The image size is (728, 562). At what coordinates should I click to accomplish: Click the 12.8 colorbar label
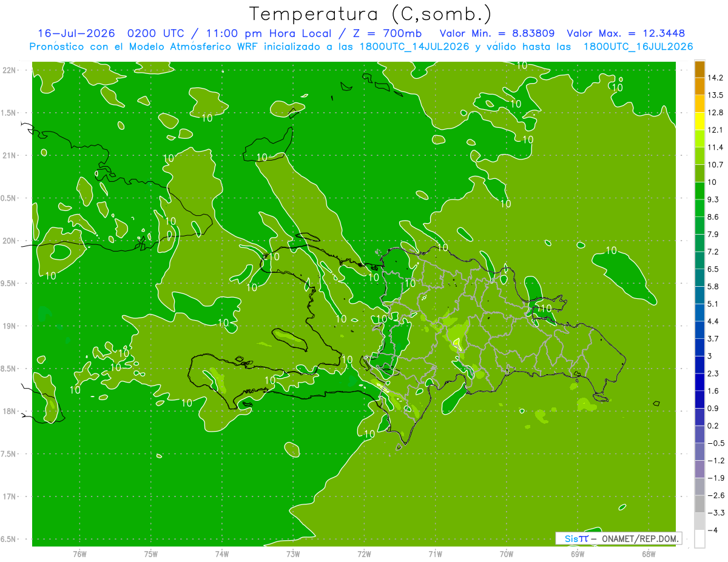point(715,113)
